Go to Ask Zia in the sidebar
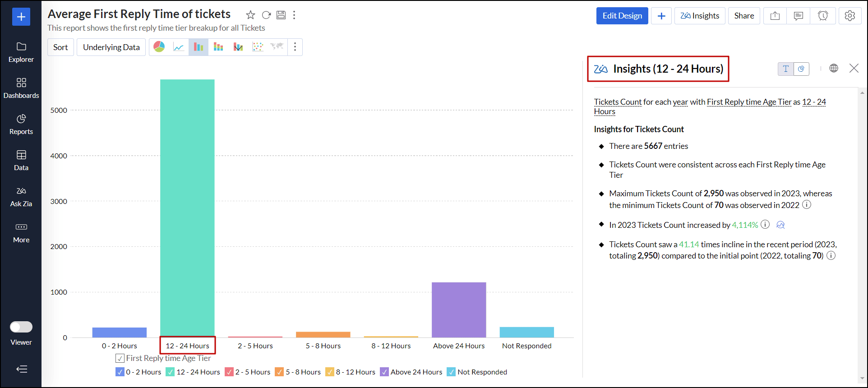The image size is (868, 388). [x=21, y=196]
